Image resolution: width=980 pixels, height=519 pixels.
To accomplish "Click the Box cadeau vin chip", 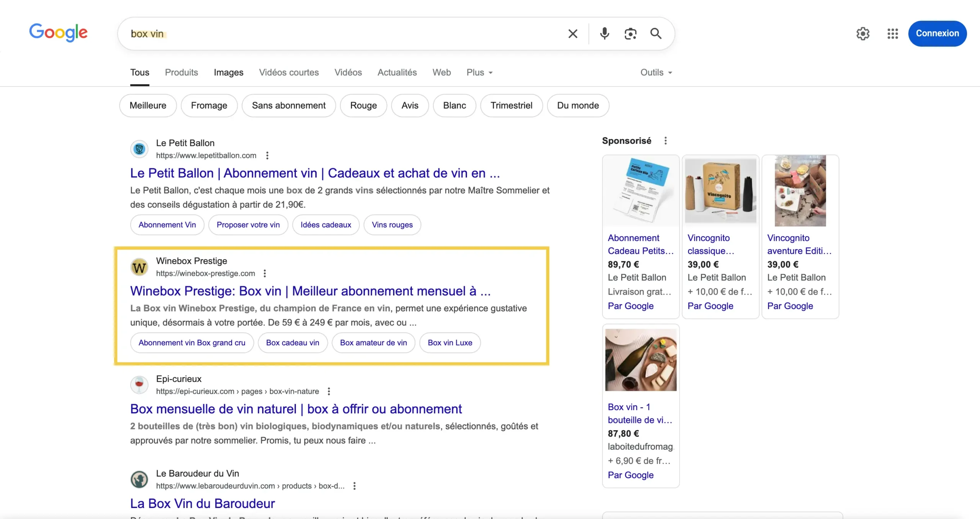I will pyautogui.click(x=292, y=343).
